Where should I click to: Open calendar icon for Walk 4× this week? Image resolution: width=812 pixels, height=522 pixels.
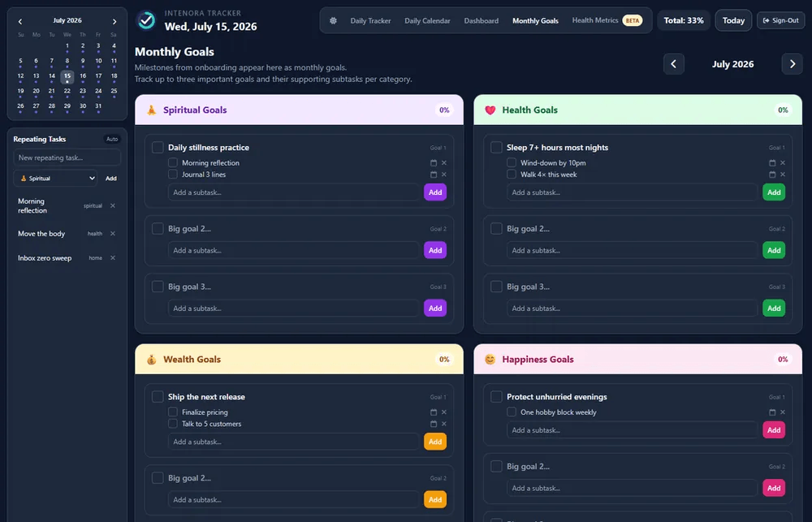(772, 175)
